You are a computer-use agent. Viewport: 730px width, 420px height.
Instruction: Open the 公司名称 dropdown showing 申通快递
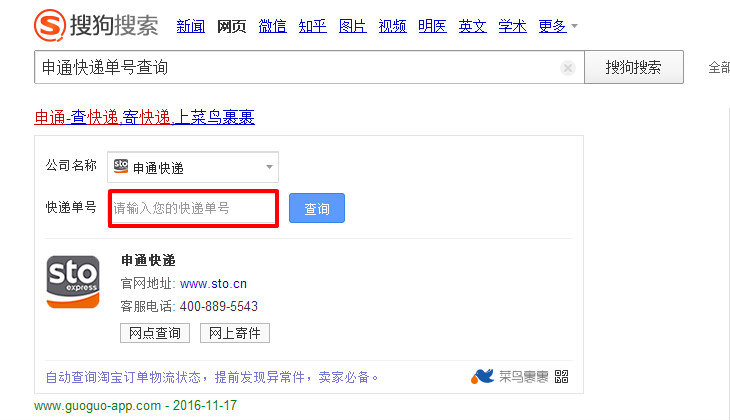click(193, 167)
